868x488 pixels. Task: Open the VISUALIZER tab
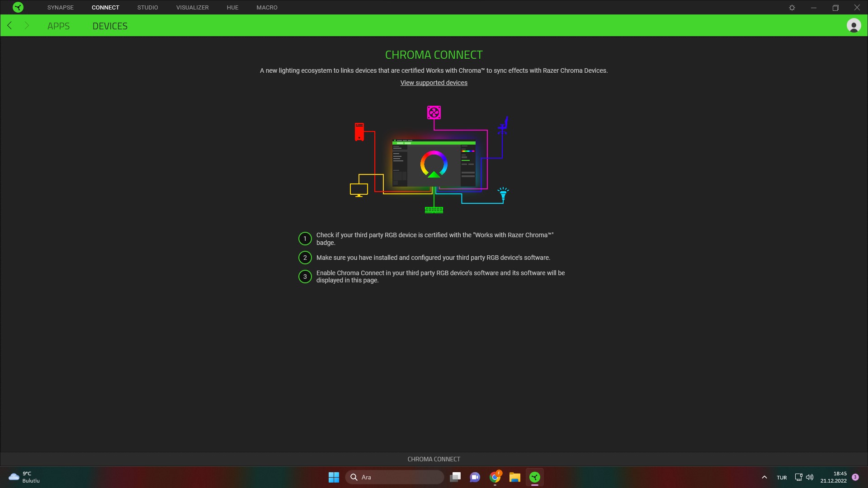[x=193, y=8]
